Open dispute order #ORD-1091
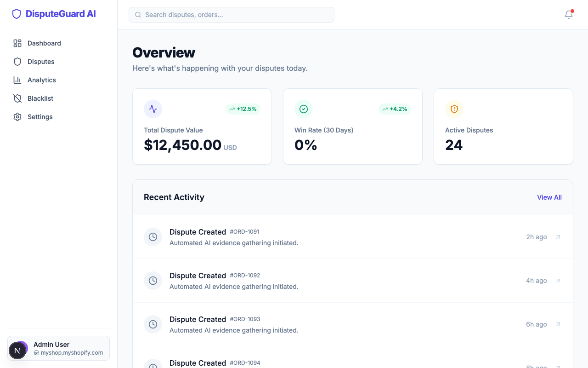 (244, 232)
